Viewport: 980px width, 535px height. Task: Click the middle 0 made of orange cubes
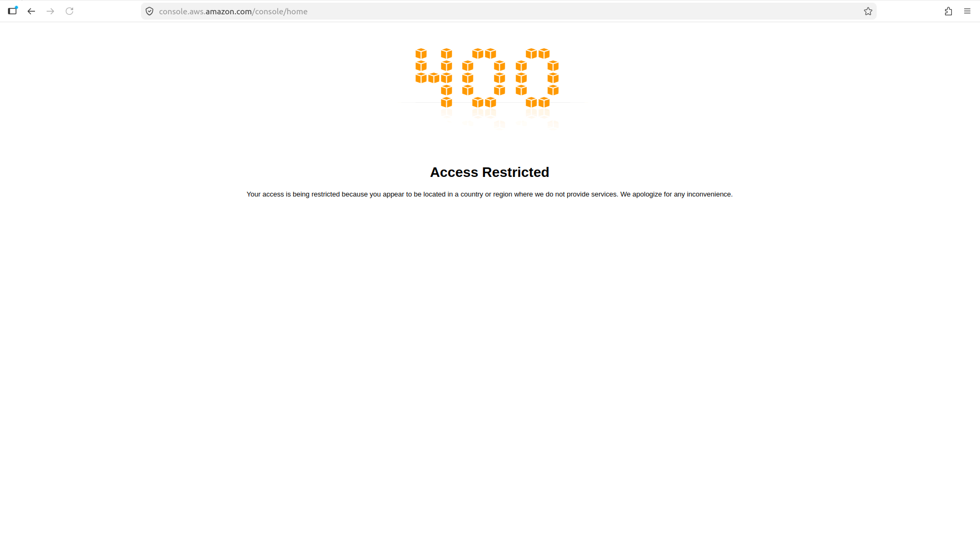click(x=483, y=78)
